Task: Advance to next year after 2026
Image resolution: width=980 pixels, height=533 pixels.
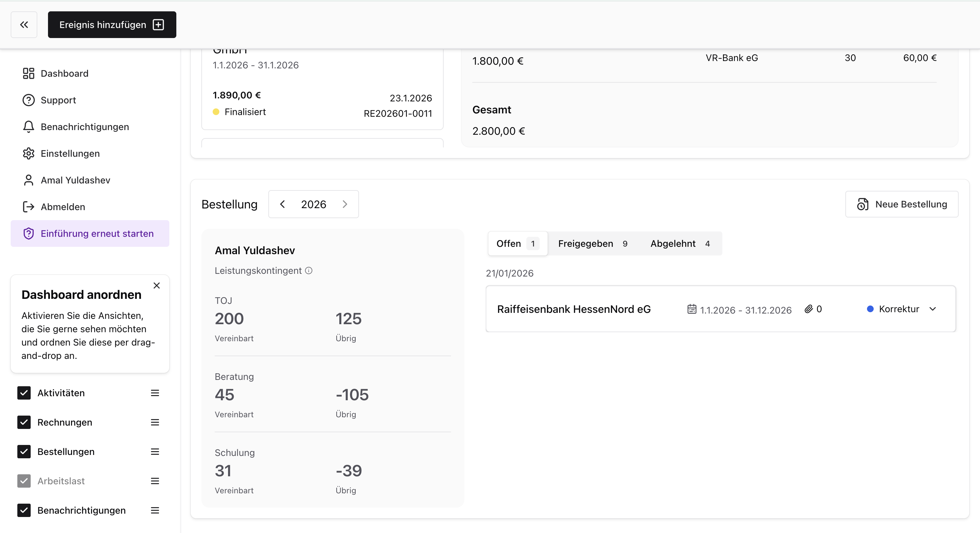Action: [x=345, y=204]
